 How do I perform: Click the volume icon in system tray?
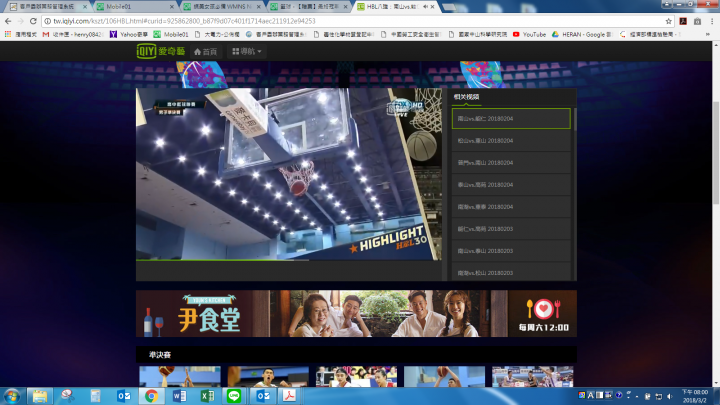tap(669, 396)
